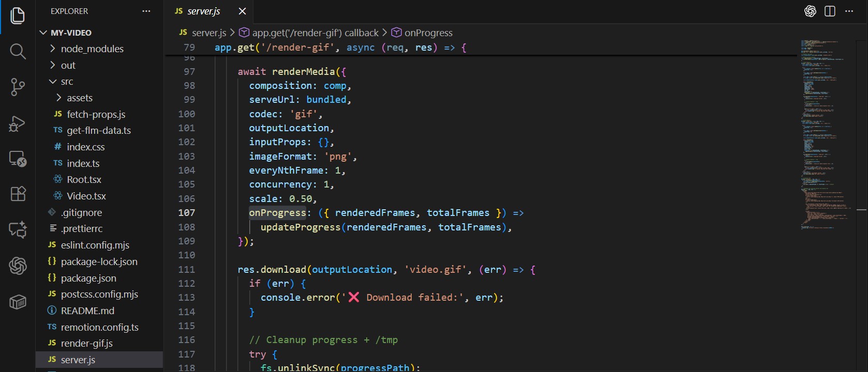Screen dimensions: 868x372
Task: Click onProgress breadcrumb segment
Action: point(428,33)
